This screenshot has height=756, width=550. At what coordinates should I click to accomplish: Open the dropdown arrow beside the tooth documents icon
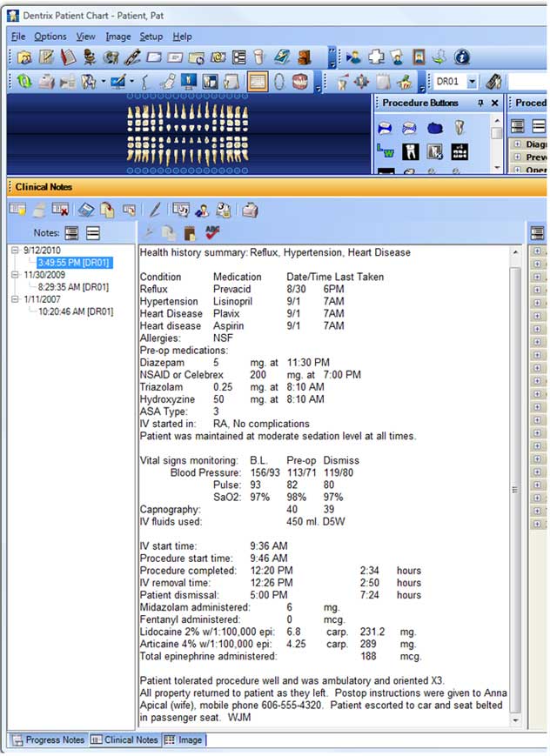[103, 82]
